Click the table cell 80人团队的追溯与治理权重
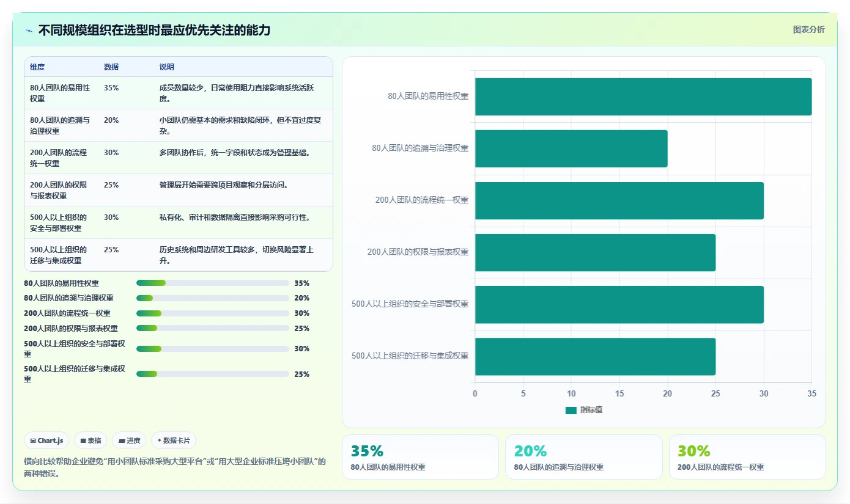 coord(61,125)
